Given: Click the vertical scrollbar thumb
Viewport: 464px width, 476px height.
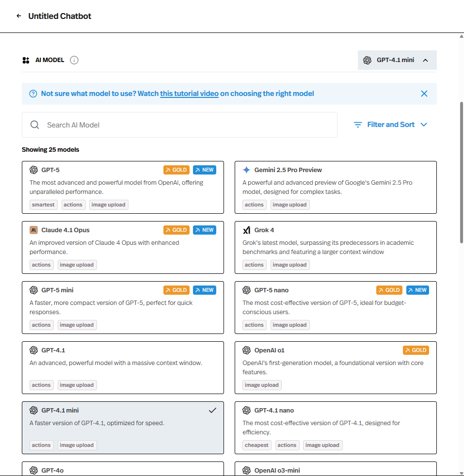Looking at the screenshot, I should click(x=461, y=172).
